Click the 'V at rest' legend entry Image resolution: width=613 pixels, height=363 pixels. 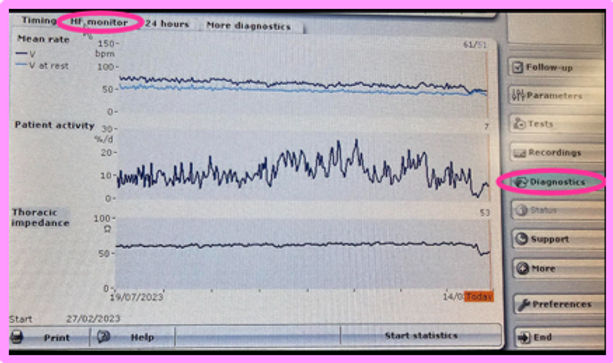pyautogui.click(x=42, y=66)
